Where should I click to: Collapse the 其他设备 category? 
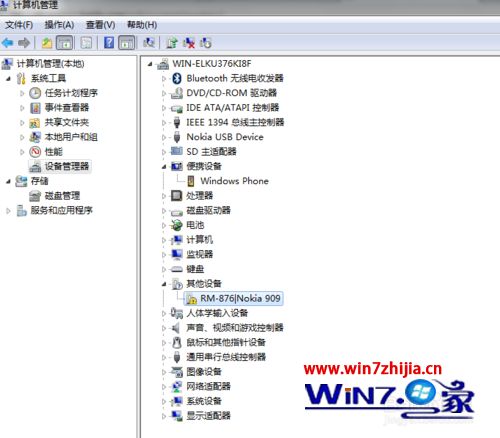(x=164, y=284)
